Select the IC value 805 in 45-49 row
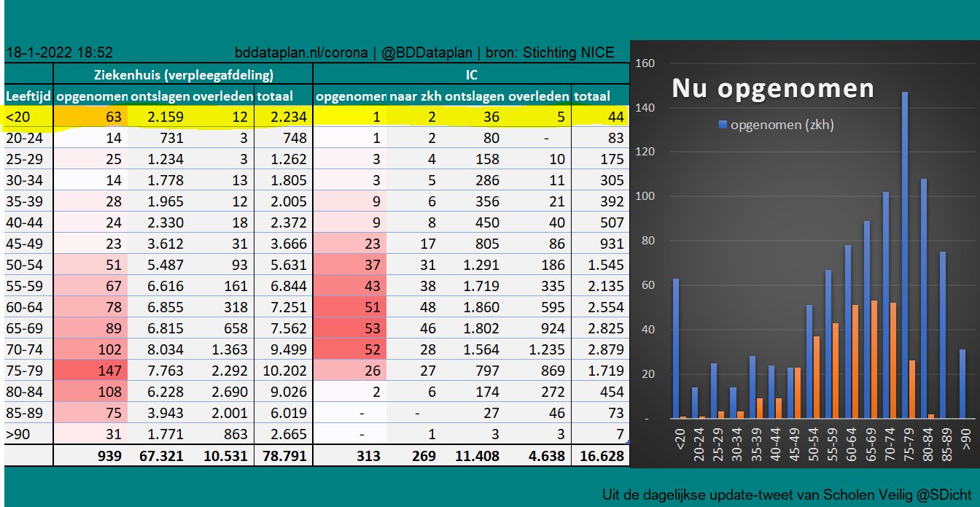The width and height of the screenshot is (980, 507). [x=487, y=244]
